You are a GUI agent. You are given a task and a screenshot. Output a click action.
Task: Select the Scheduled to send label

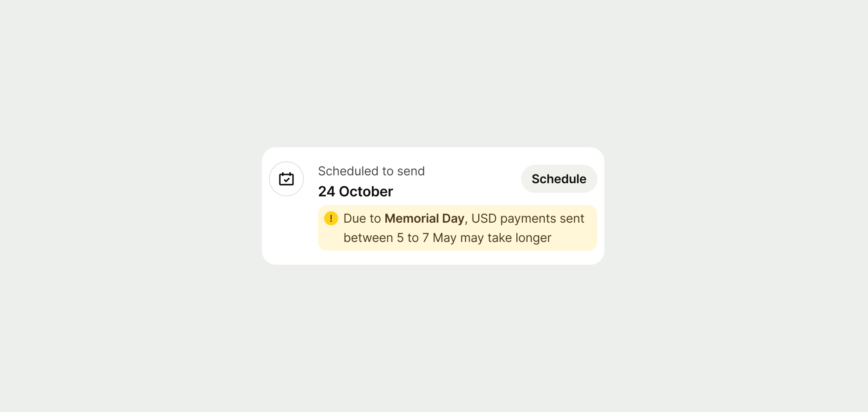tap(371, 171)
